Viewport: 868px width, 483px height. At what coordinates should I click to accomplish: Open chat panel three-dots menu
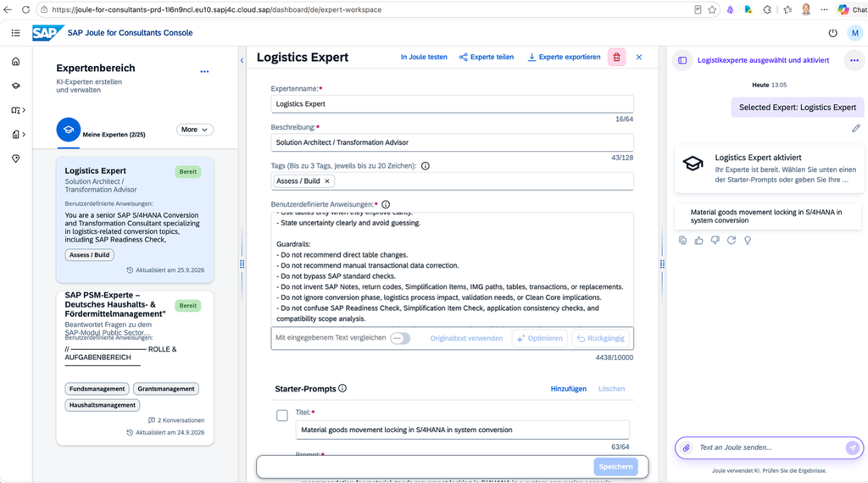click(854, 60)
